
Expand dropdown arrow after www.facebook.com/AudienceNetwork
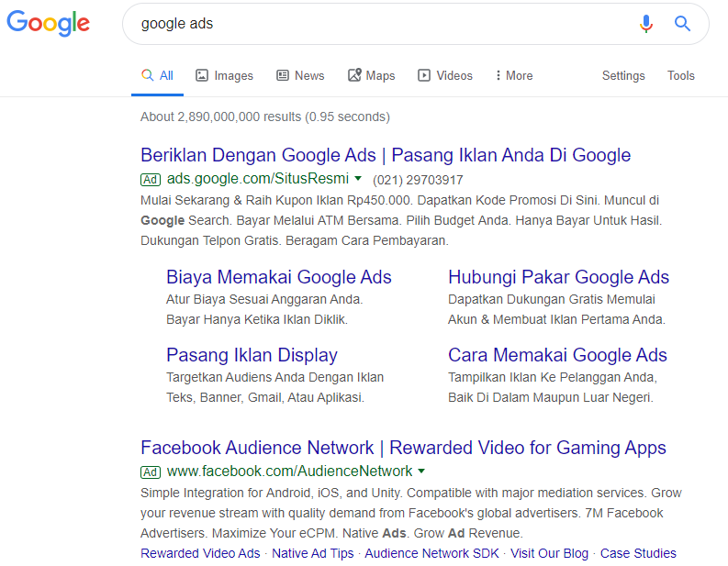421,471
